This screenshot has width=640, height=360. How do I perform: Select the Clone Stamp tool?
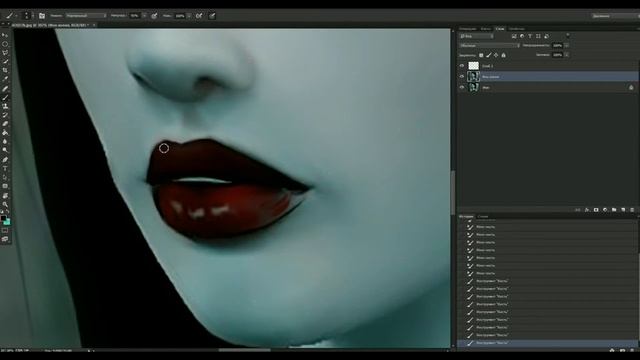(5, 106)
